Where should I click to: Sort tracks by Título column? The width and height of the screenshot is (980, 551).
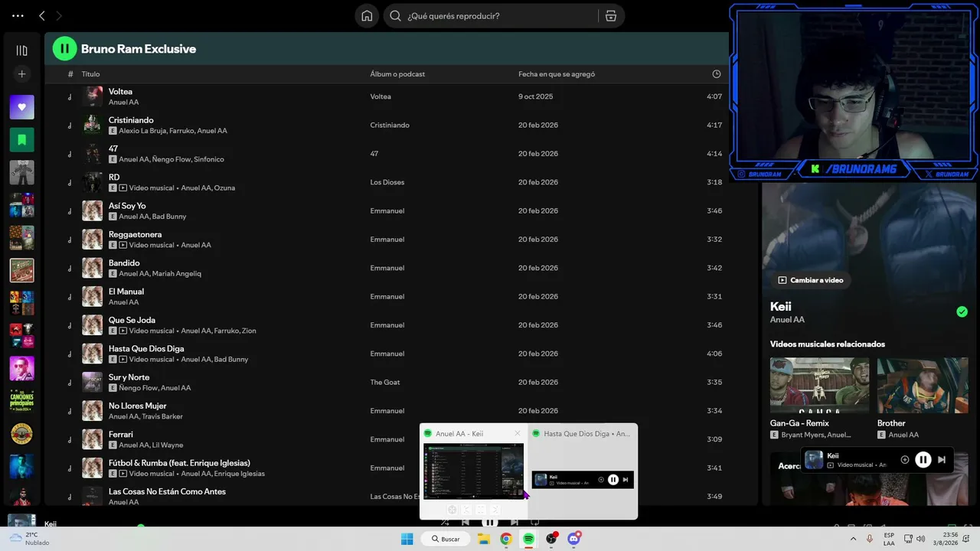pyautogui.click(x=90, y=74)
